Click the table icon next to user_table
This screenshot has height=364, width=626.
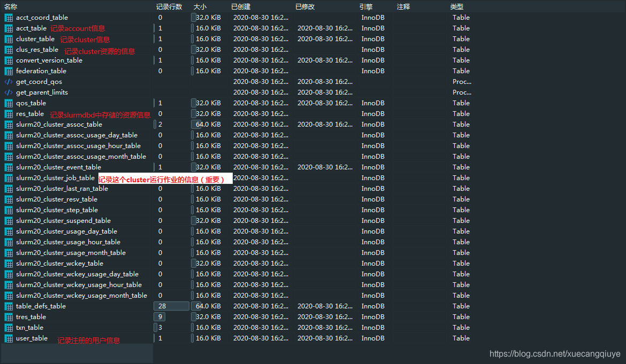point(9,338)
